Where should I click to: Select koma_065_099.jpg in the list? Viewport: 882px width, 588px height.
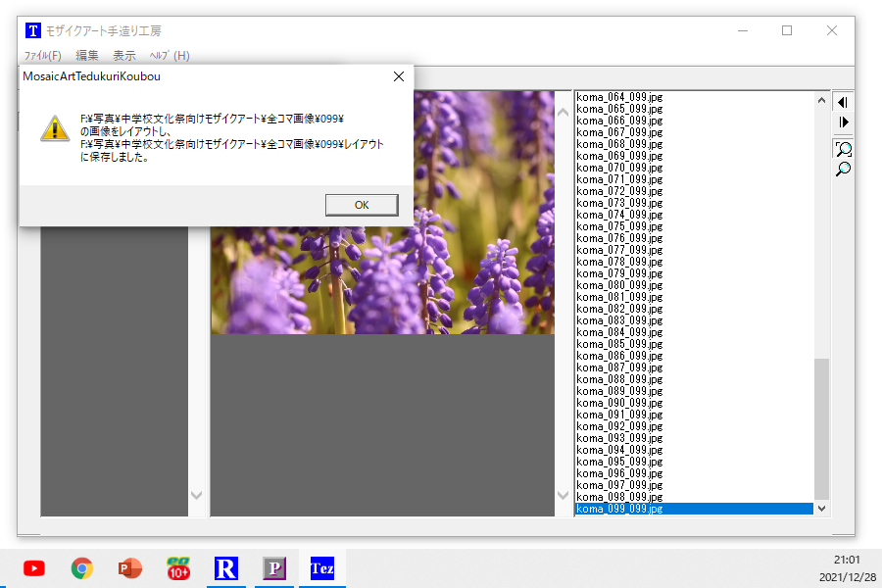(694, 109)
